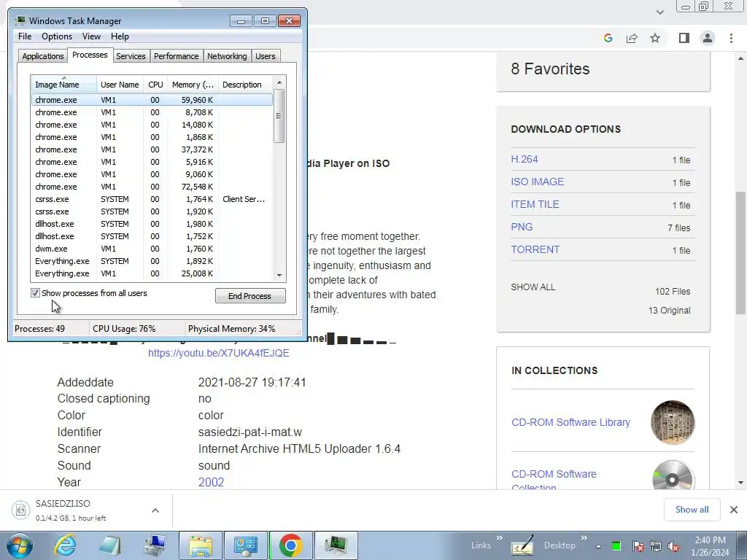
Task: Sort processes by Memory column
Action: coord(193,85)
